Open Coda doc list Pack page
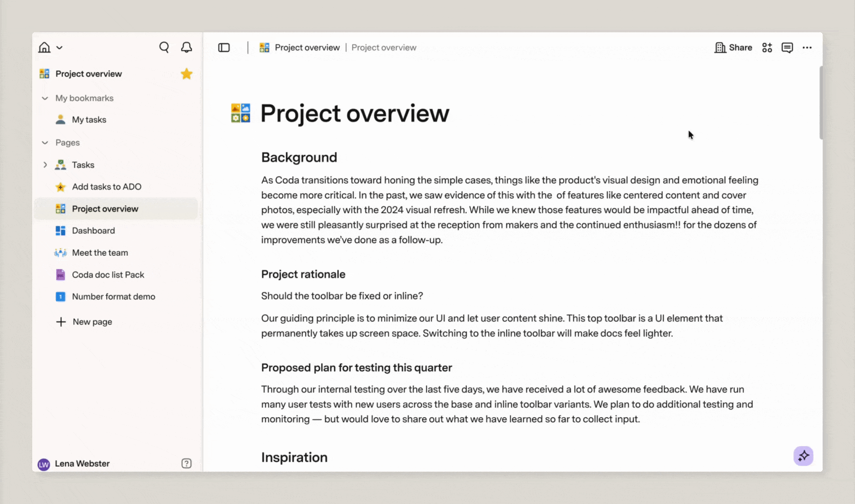The width and height of the screenshot is (855, 504). click(x=108, y=275)
